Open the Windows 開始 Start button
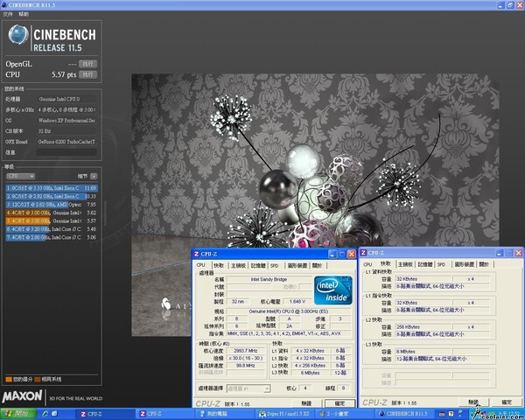 18,414
